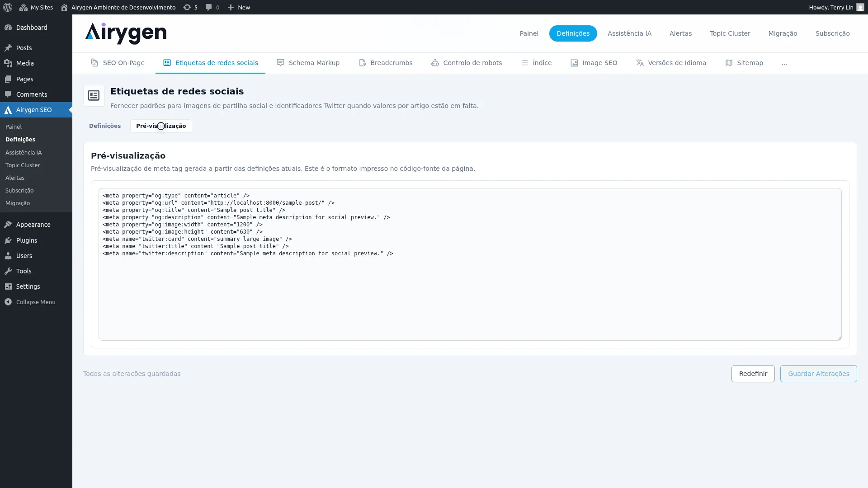Click the Collapse Menu arrow icon

coord(8,302)
